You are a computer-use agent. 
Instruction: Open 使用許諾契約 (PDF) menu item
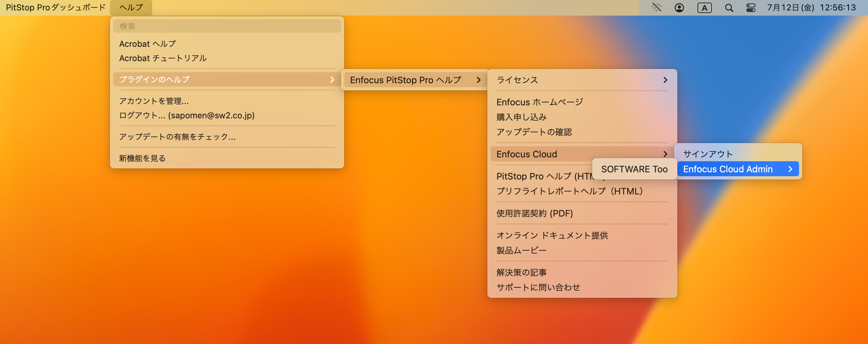tap(582, 213)
